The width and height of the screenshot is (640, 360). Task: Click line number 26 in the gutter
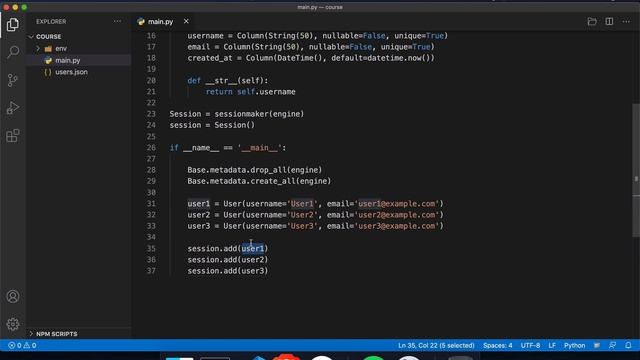click(x=151, y=148)
